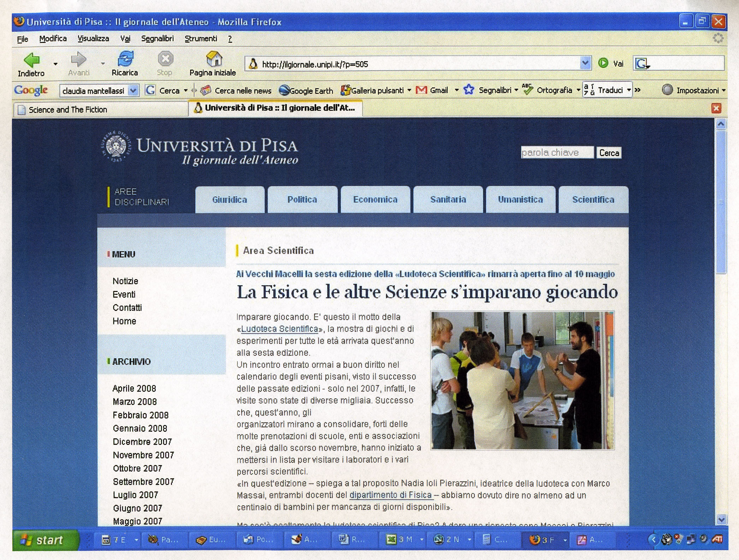This screenshot has height=560, width=739.
Task: Follow the Ludoteca Scientifica link
Action: (x=279, y=329)
